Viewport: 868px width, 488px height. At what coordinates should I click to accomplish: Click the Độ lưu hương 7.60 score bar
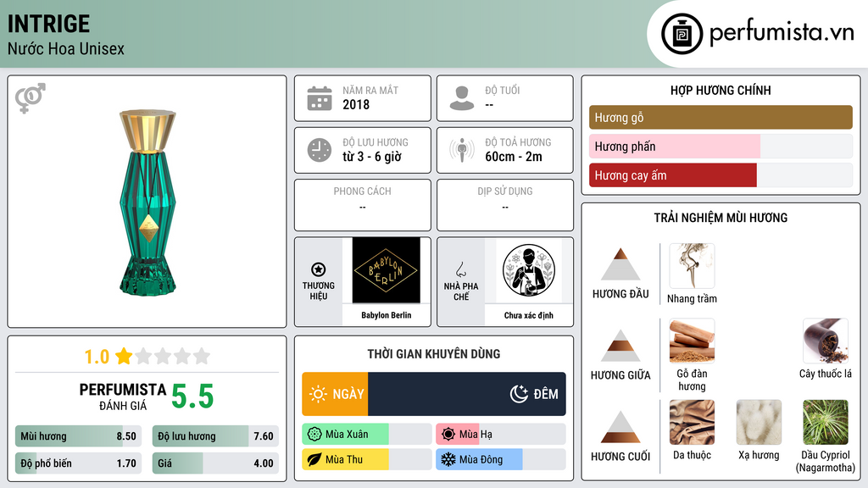pyautogui.click(x=215, y=436)
